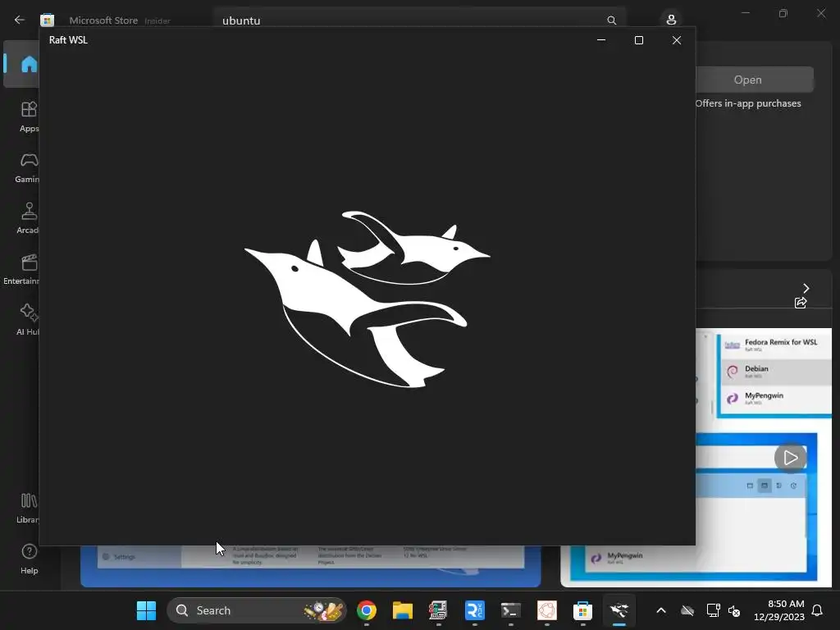Maximize the Raft WSL window
The image size is (840, 630).
pyautogui.click(x=638, y=40)
